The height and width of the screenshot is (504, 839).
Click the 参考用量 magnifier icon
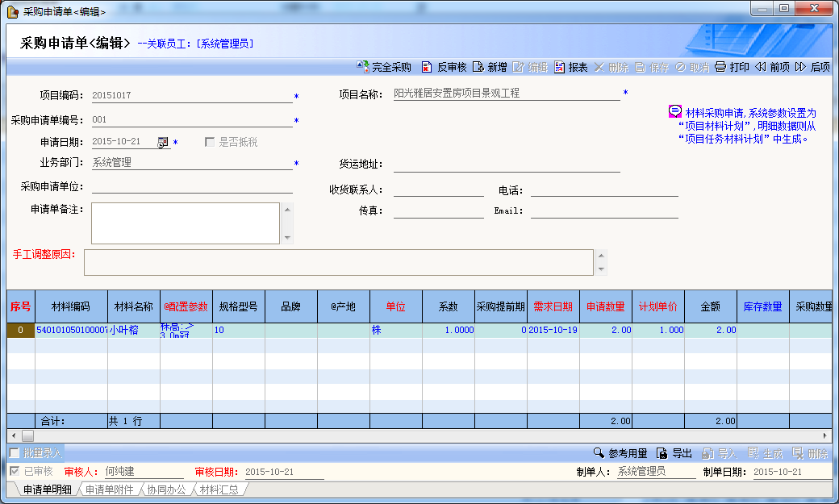point(599,453)
